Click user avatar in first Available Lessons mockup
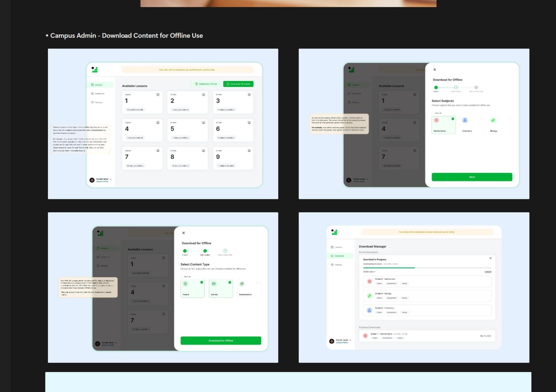This screenshot has width=556, height=392. pos(92,180)
